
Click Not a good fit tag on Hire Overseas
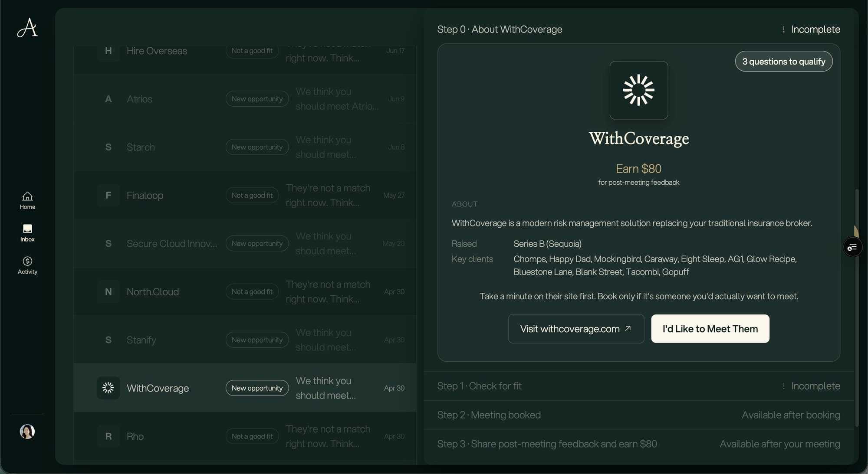(x=252, y=51)
